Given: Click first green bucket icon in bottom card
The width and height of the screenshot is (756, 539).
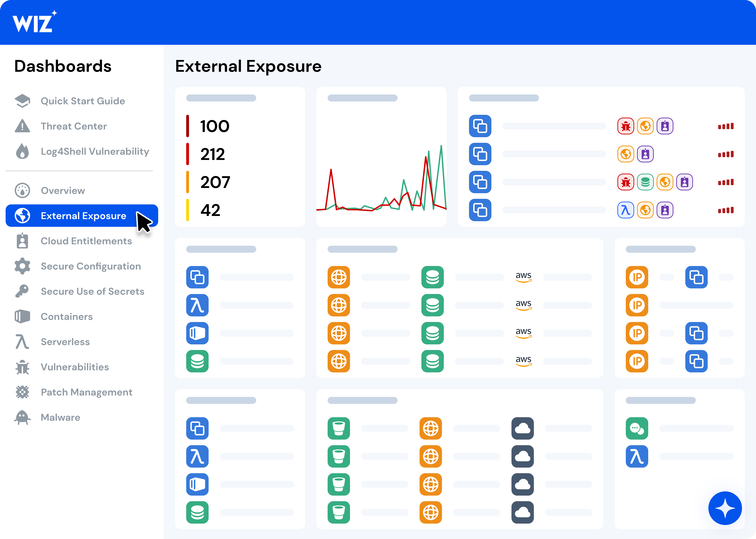Looking at the screenshot, I should 339,428.
